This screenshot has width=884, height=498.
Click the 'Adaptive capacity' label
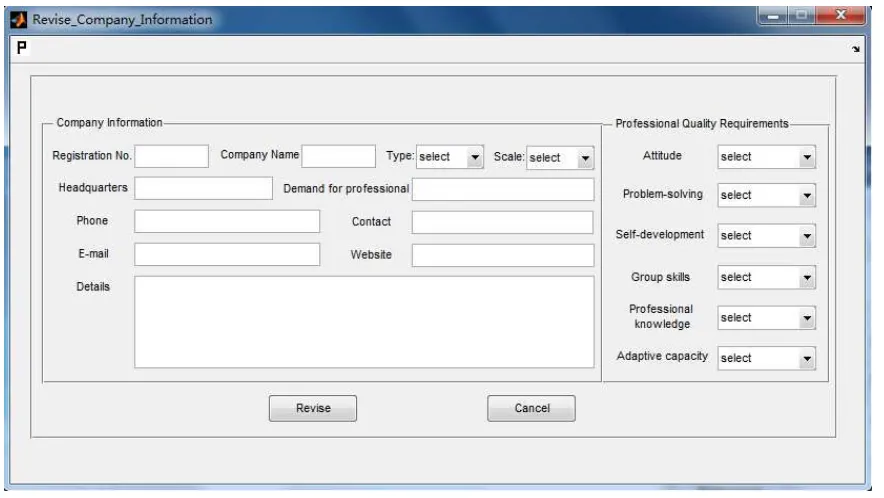(662, 356)
